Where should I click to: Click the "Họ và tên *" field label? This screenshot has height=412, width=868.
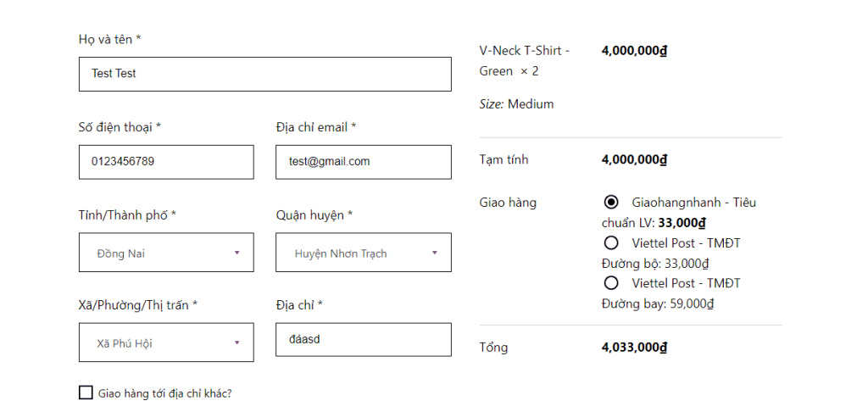[x=109, y=39]
